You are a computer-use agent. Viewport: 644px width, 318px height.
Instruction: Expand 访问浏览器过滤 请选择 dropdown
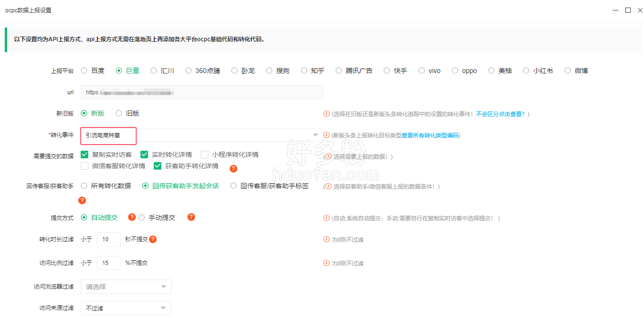[126, 287]
